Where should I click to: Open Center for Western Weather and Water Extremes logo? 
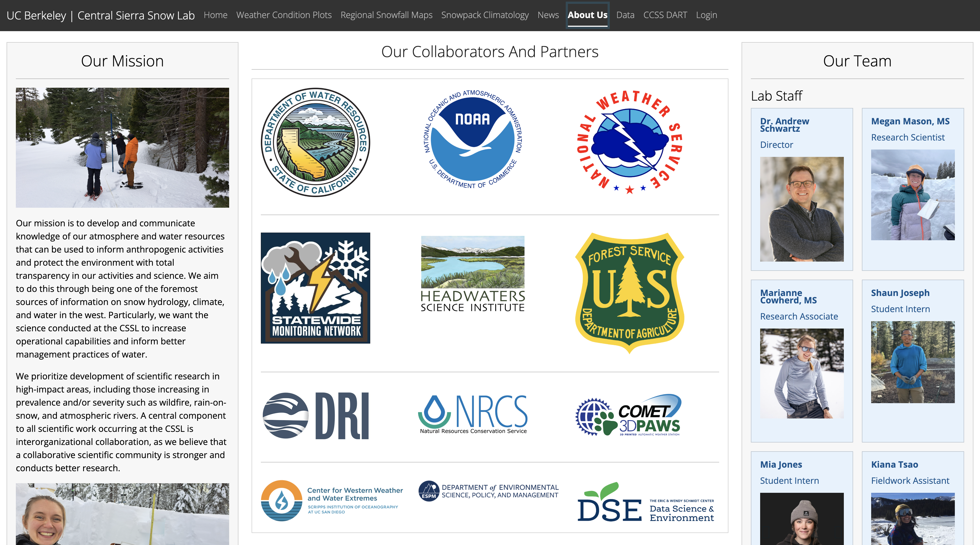pos(332,500)
